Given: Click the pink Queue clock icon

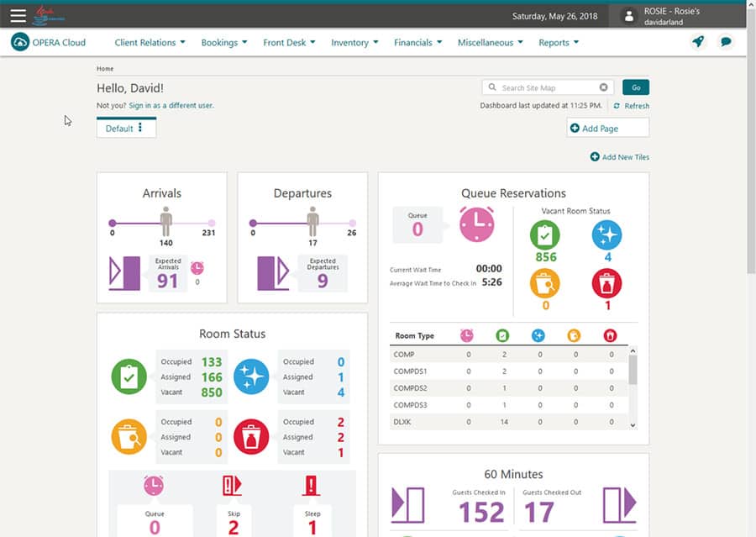Looking at the screenshot, I should tap(476, 226).
